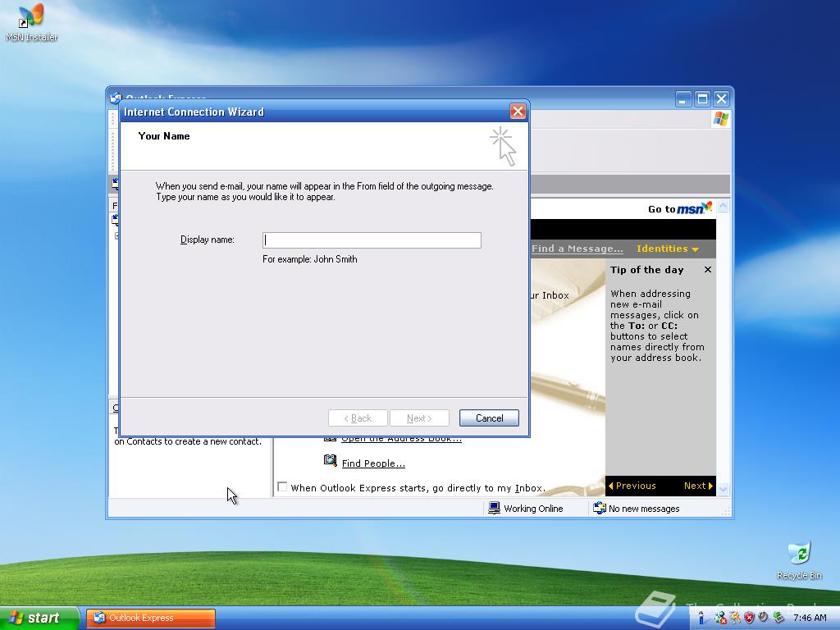Click the round gray tray icon

[x=764, y=617]
